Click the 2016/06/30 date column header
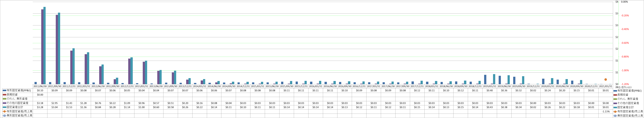This screenshot has height=118, width=644. (x=330, y=86)
